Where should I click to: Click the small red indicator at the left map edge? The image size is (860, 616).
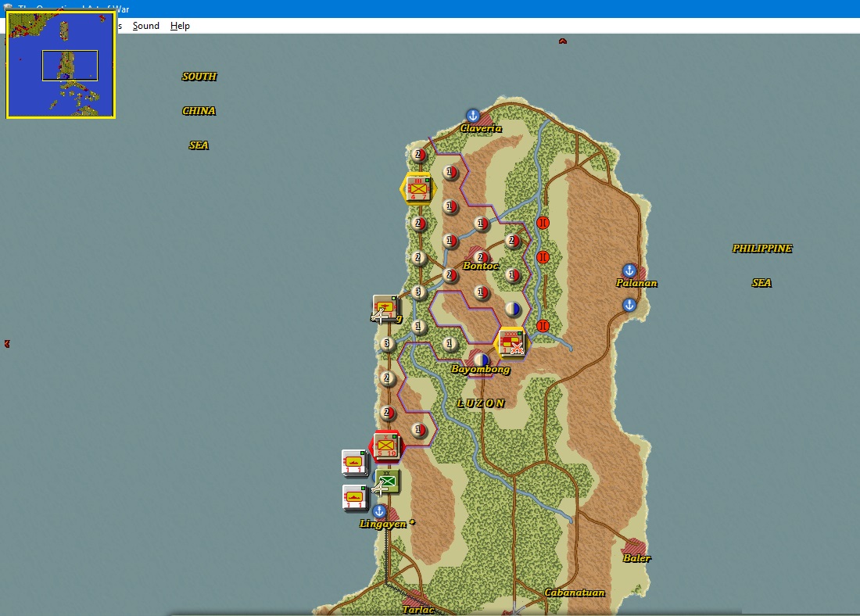coord(7,344)
